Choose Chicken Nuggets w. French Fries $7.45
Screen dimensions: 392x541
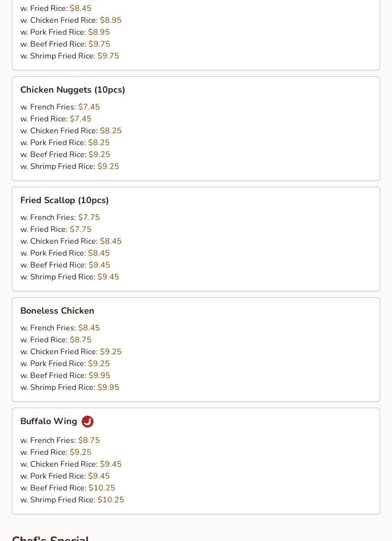[x=60, y=107]
